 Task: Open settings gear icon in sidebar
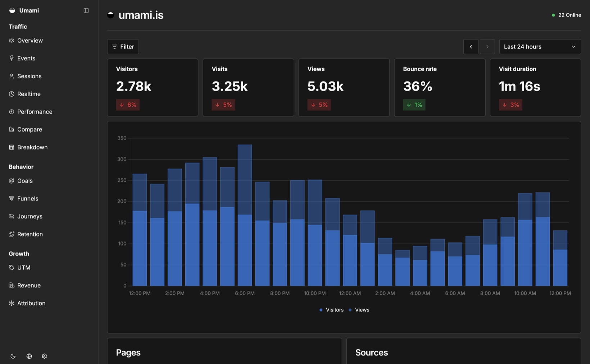44,356
